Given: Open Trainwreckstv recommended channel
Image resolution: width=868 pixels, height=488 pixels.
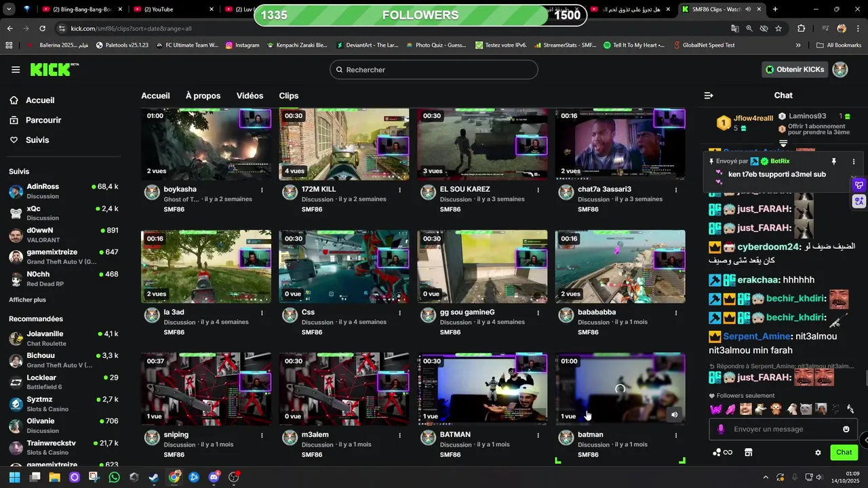Looking at the screenshot, I should coord(64,447).
